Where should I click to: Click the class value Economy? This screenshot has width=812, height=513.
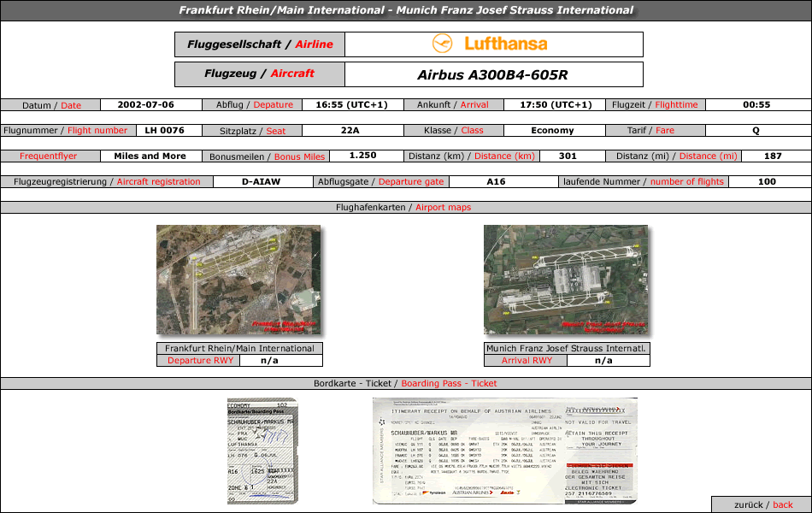[x=552, y=131]
